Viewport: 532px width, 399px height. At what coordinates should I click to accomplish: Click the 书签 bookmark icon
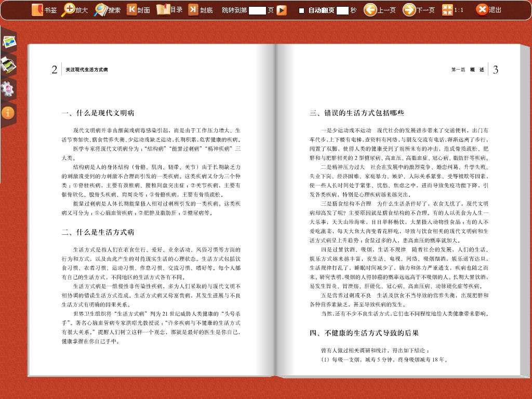[x=37, y=10]
